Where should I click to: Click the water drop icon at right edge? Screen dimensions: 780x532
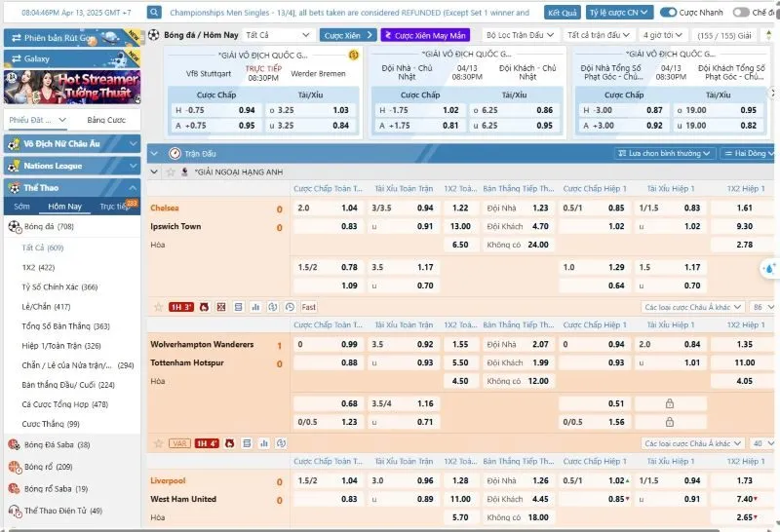(x=769, y=267)
